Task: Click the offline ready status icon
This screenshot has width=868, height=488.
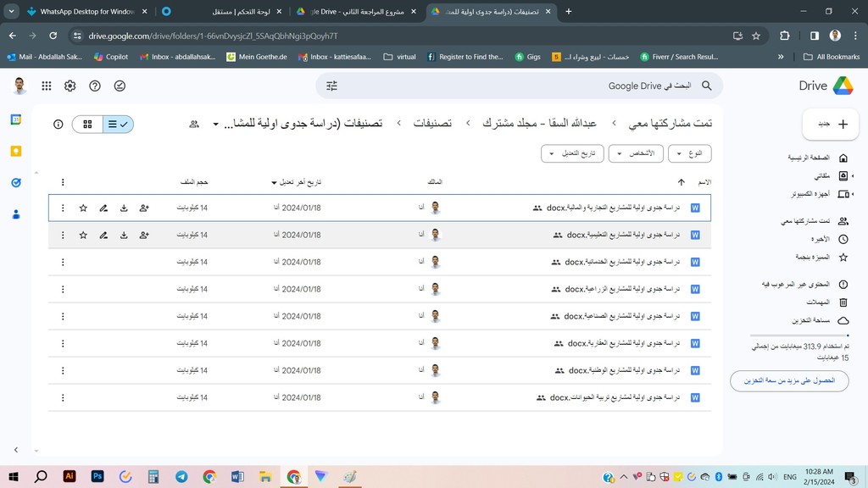Action: click(120, 86)
